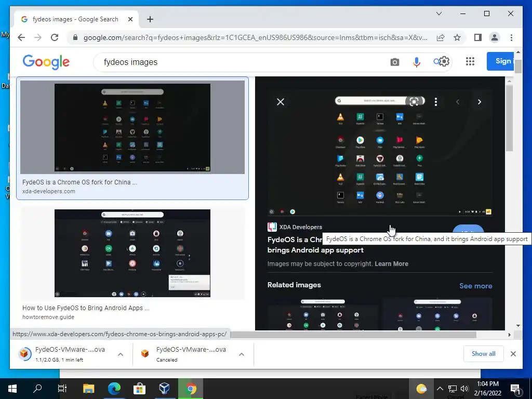Show previous image with the left arrow
Screen dimensions: 532x399
pyautogui.click(x=458, y=102)
